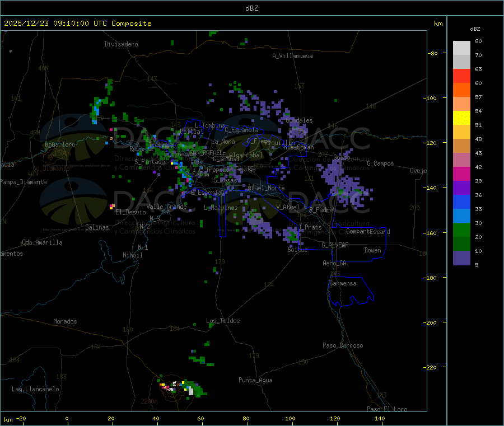
Task: Click the Los_Toldos location label
Action: 223,321
